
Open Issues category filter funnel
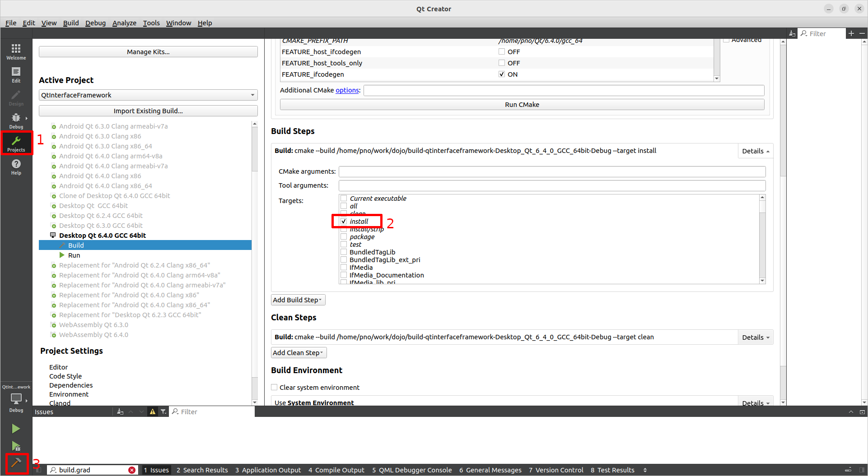point(163,411)
